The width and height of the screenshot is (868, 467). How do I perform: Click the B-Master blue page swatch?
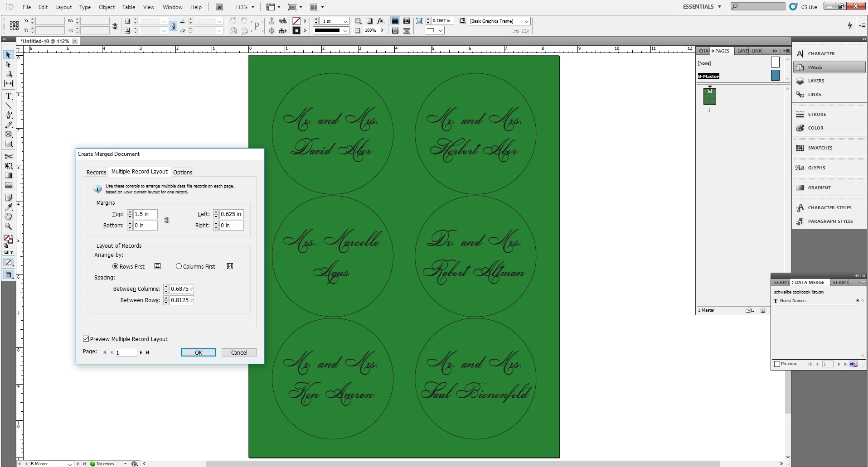click(775, 76)
